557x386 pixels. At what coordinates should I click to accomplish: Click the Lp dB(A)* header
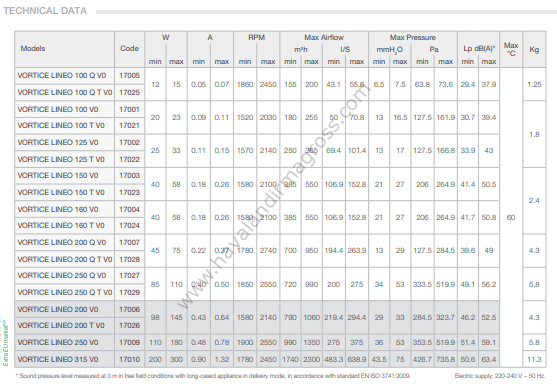(x=478, y=49)
